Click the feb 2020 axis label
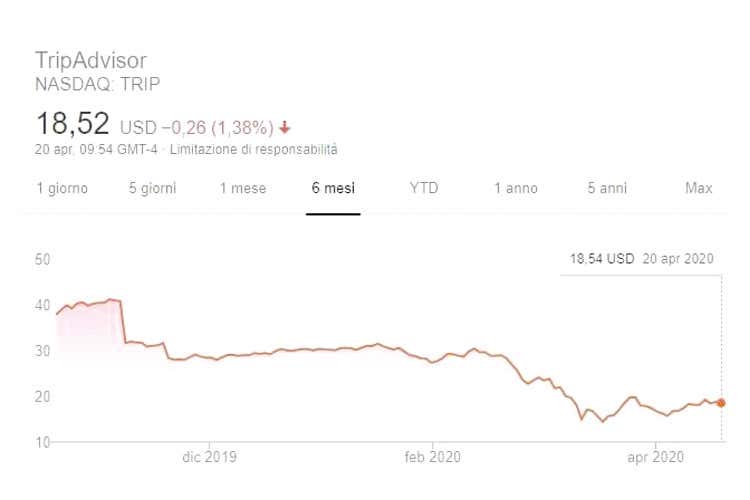Screen dimensions: 750x500 click(432, 458)
